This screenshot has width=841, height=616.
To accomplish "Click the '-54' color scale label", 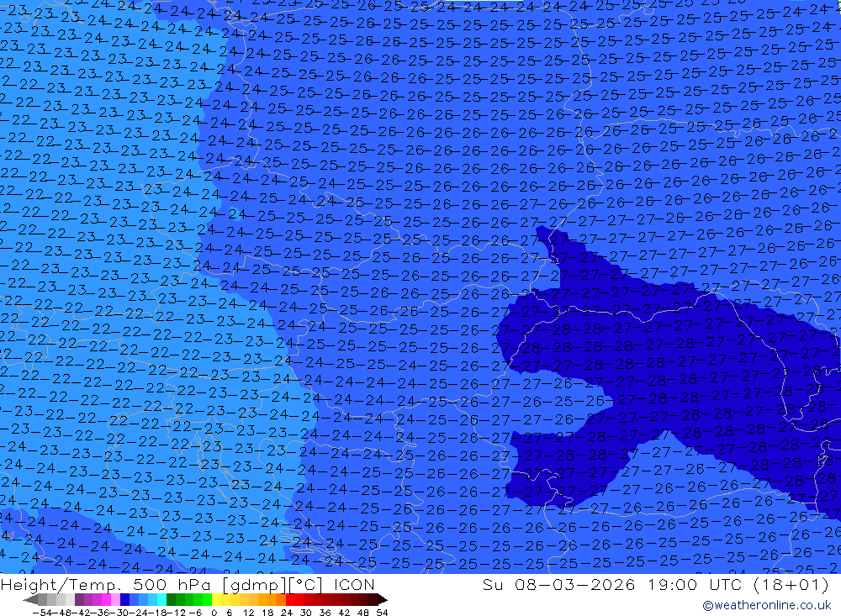I will tap(42, 613).
